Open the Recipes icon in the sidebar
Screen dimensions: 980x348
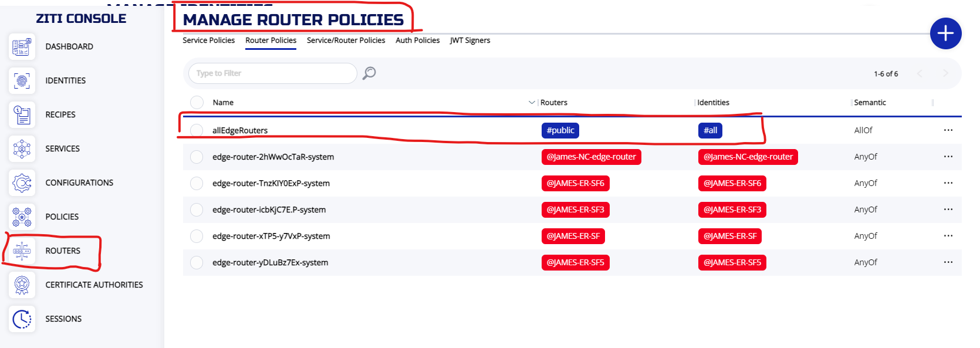(x=22, y=115)
